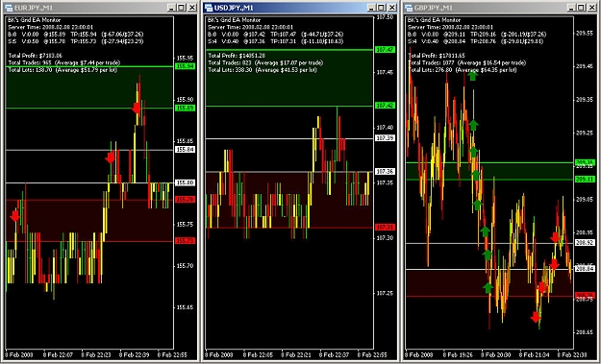Screen dimensions: 601x364
Task: Click S:4 sell status line in USDJPY
Action: tap(275, 41)
